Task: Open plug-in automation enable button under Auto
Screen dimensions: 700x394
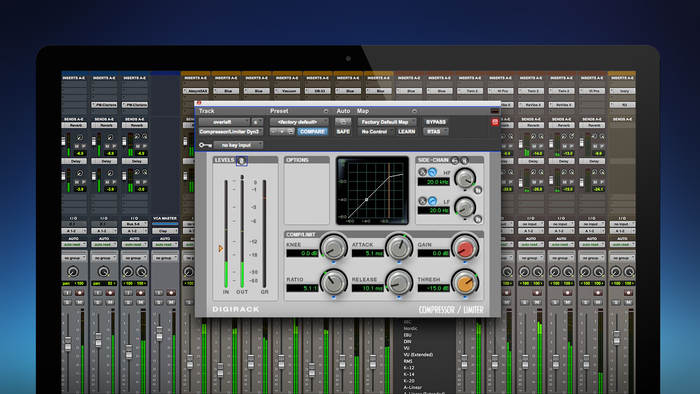Action: 343,122
